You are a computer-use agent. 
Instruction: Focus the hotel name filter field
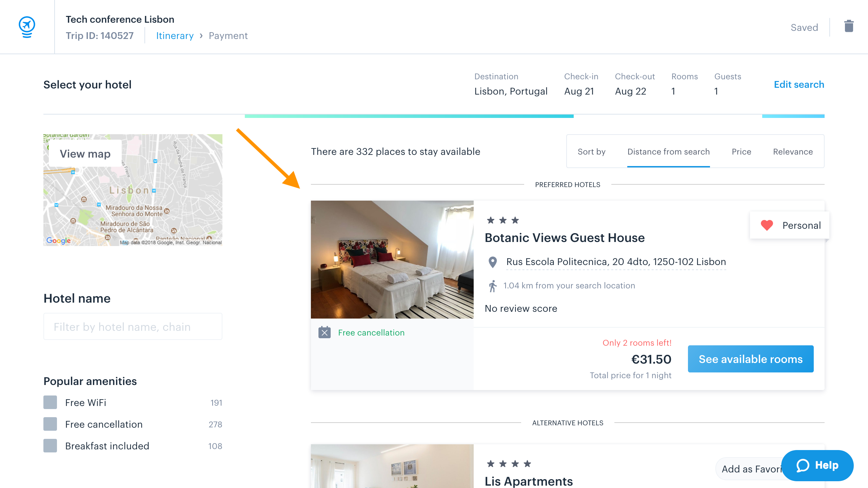click(133, 326)
